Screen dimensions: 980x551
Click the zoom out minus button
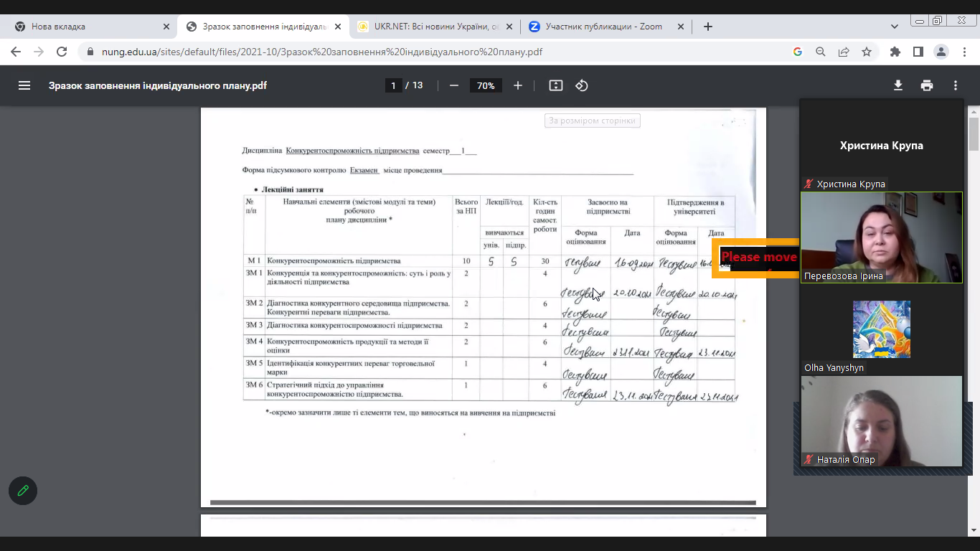[x=453, y=85]
